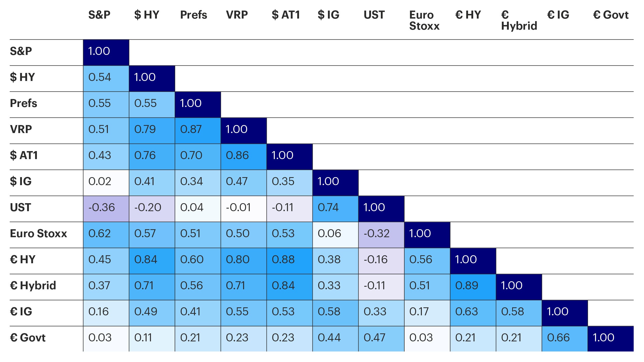Click the S&P column header
The image size is (644, 362).
tap(99, 15)
